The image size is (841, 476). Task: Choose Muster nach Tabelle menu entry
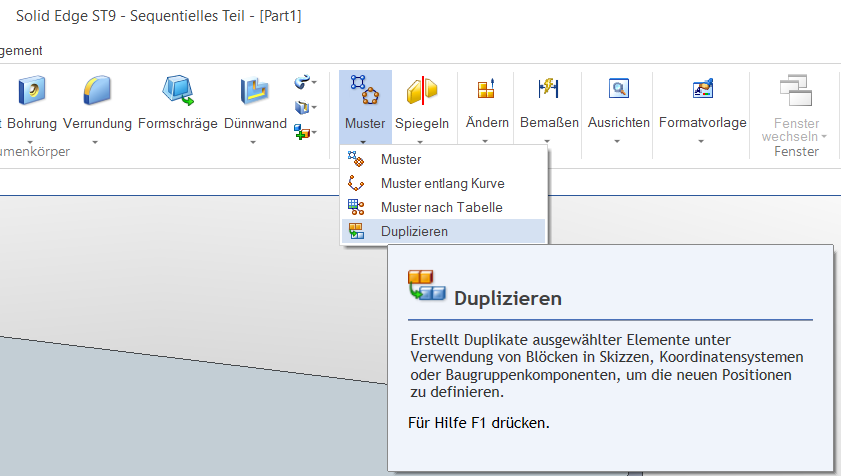(x=444, y=207)
